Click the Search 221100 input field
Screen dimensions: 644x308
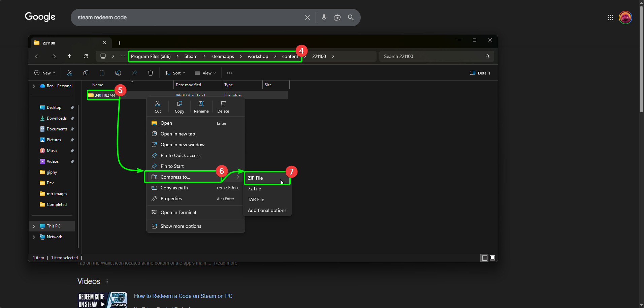(433, 56)
